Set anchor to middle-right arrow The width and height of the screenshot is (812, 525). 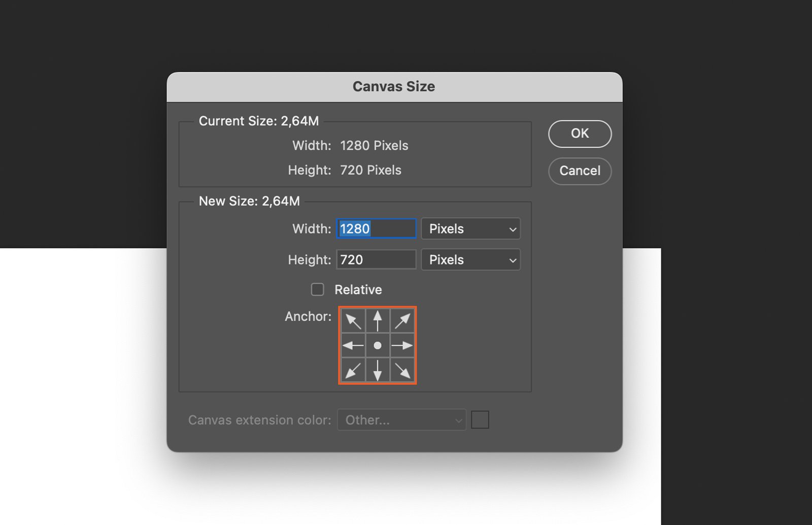click(402, 346)
